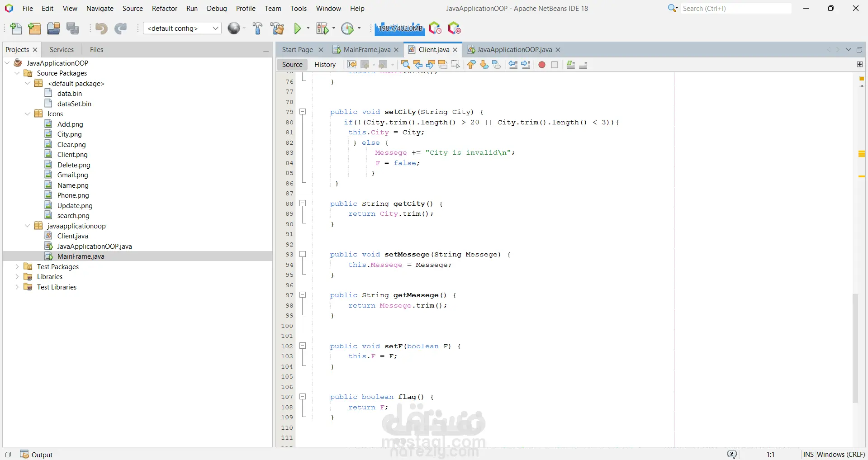This screenshot has height=460, width=868.
Task: Open the Tools menu
Action: [299, 8]
